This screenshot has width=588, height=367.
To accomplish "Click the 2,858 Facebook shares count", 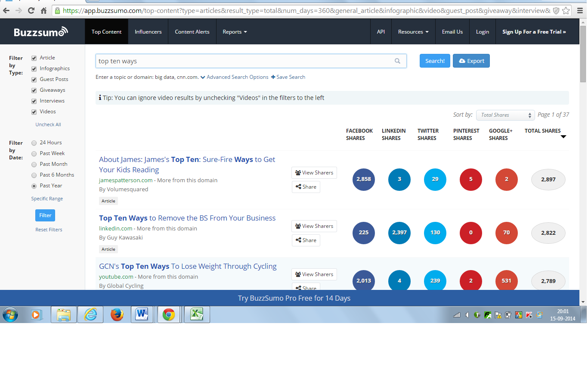I will pos(364,179).
